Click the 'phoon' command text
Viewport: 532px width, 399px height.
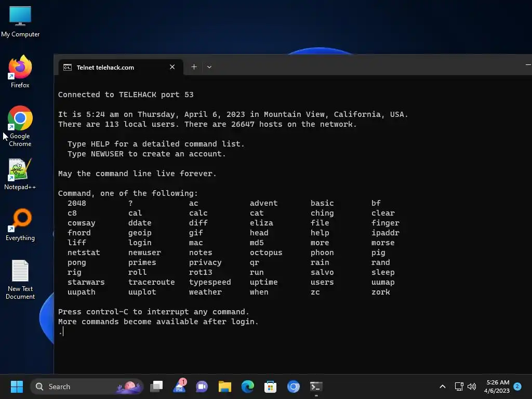point(322,252)
